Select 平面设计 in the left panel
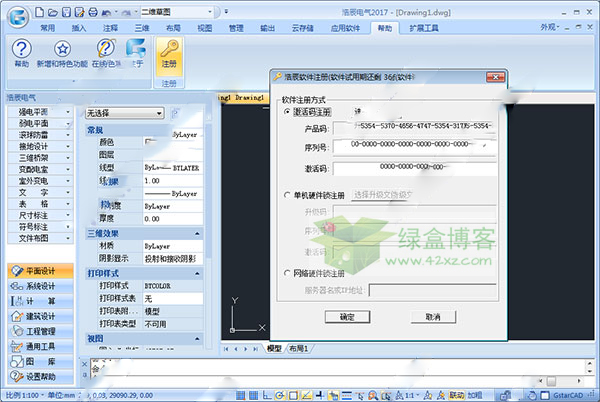This screenshot has height=402, width=600. (40, 271)
